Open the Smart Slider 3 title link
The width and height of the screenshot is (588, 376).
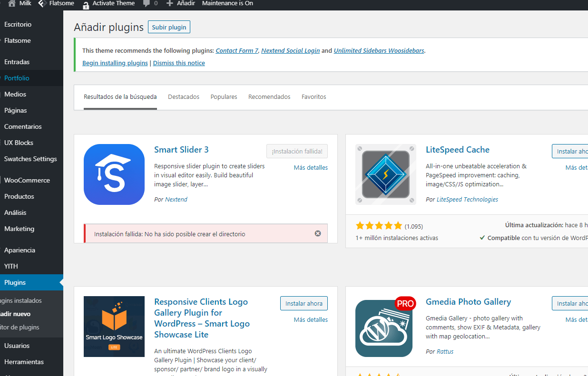[x=181, y=149]
